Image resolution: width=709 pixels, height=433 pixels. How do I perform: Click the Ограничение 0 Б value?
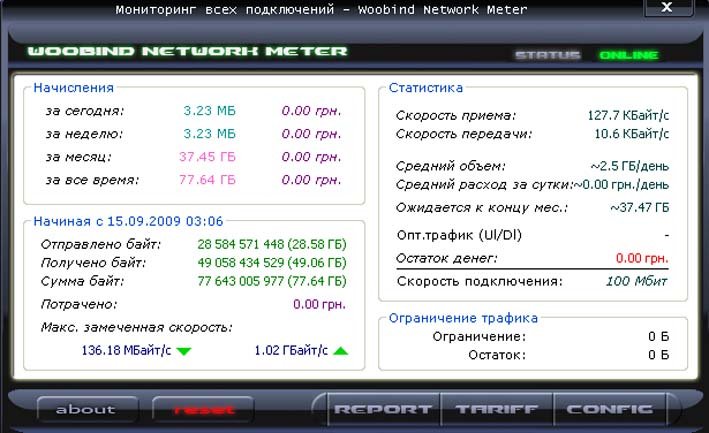(x=658, y=337)
